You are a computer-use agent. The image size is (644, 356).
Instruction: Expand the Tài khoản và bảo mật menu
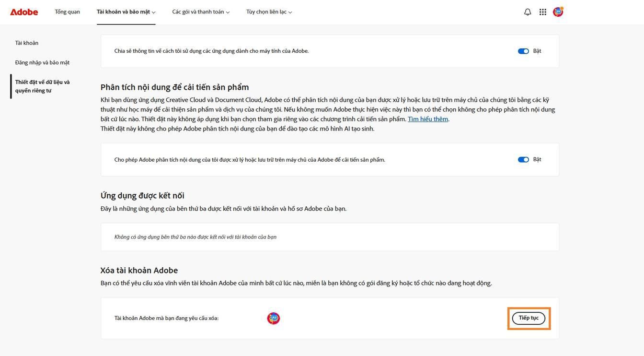126,12
